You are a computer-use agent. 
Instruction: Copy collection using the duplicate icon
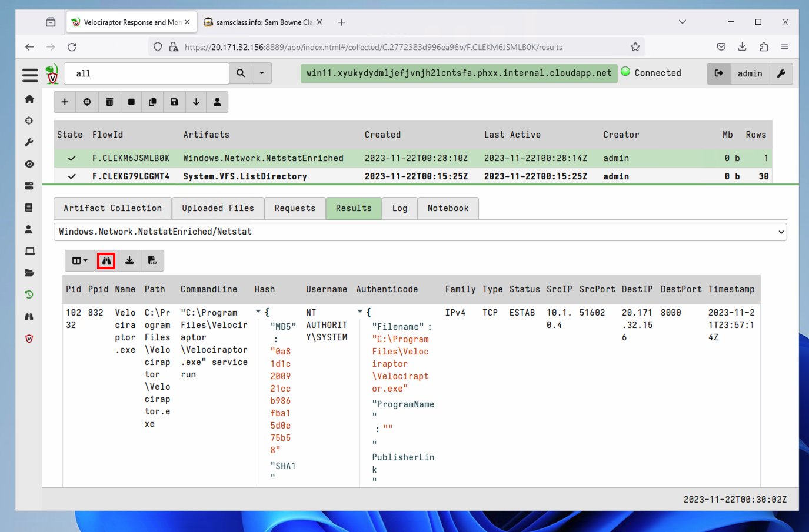click(x=152, y=102)
